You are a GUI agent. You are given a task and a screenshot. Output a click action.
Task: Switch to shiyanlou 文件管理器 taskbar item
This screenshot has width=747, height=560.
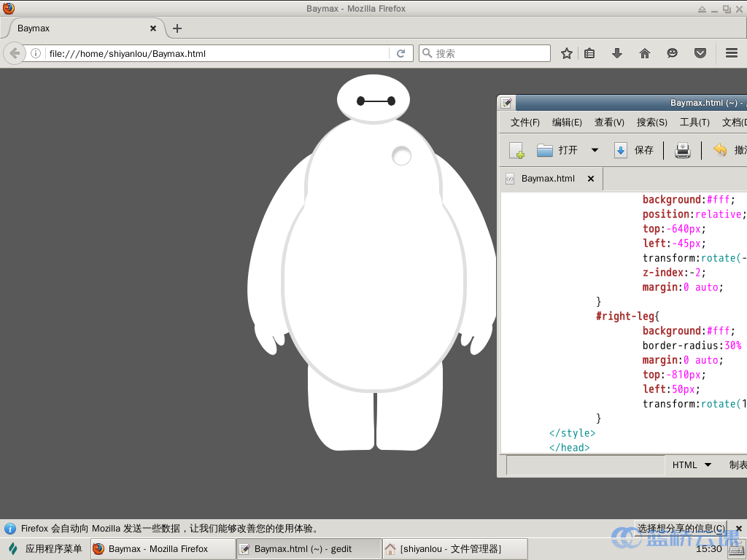click(455, 548)
